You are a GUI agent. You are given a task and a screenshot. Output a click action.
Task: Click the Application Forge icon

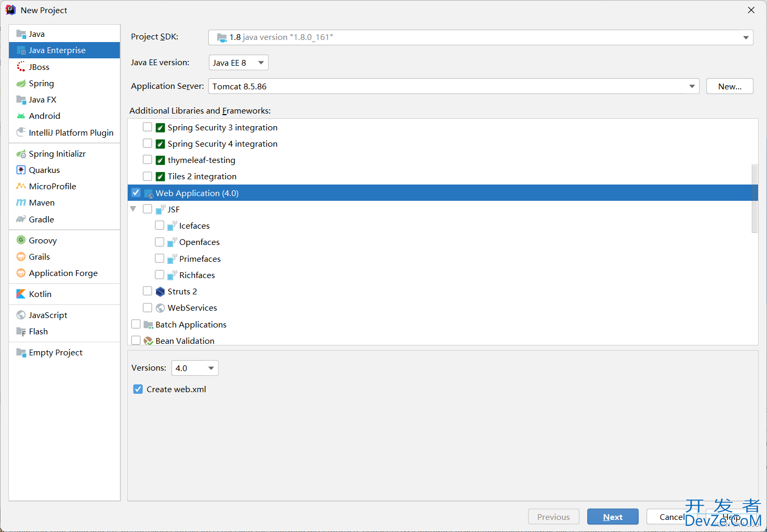(21, 273)
